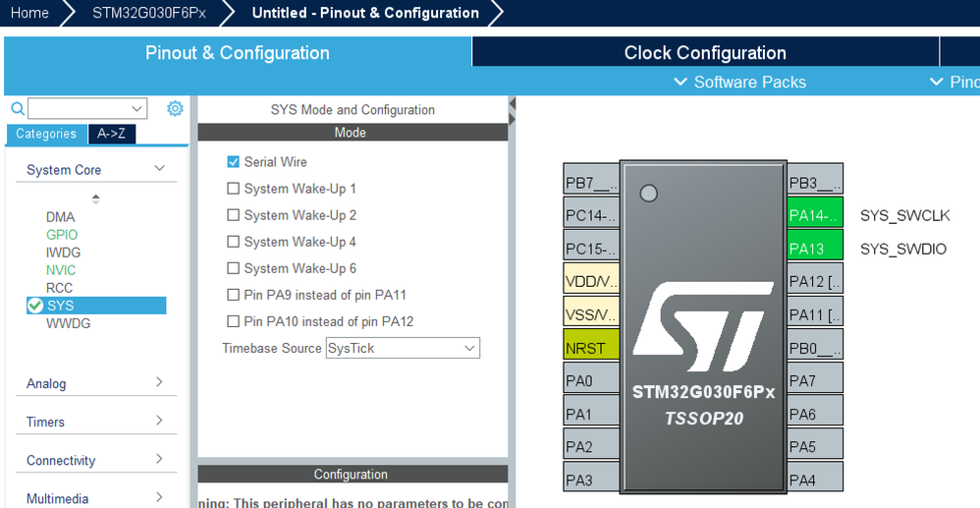This screenshot has height=508, width=980.
Task: Expand the Software Packs menu
Action: pyautogui.click(x=740, y=82)
